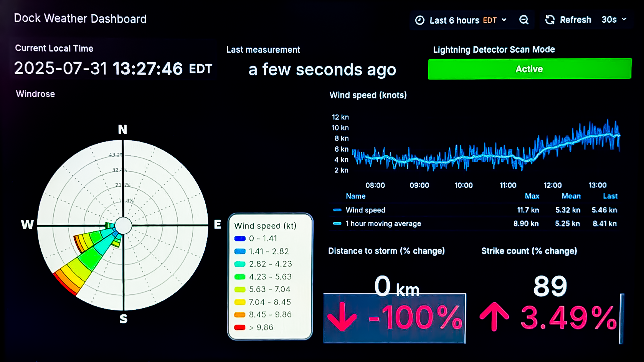This screenshot has height=362, width=644.
Task: Click the clock icon in time range picker
Action: pos(420,20)
